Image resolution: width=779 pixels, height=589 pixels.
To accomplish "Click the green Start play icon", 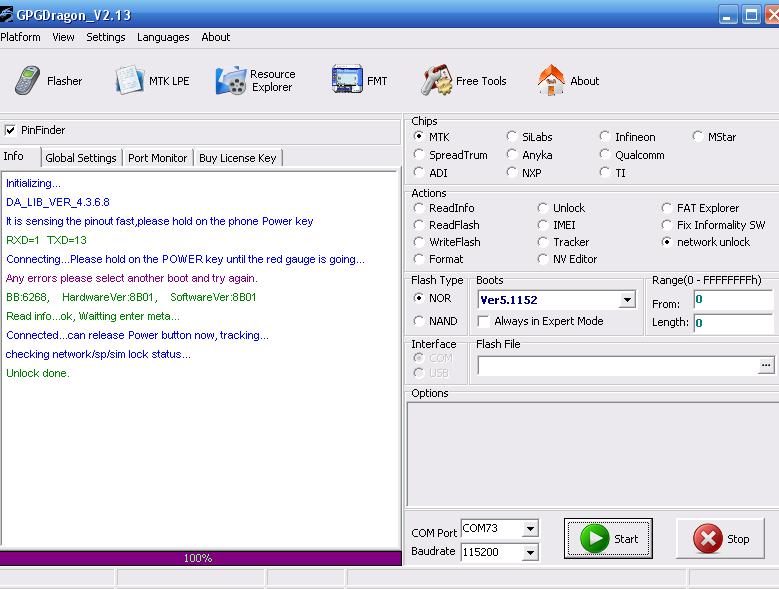I will coord(594,538).
